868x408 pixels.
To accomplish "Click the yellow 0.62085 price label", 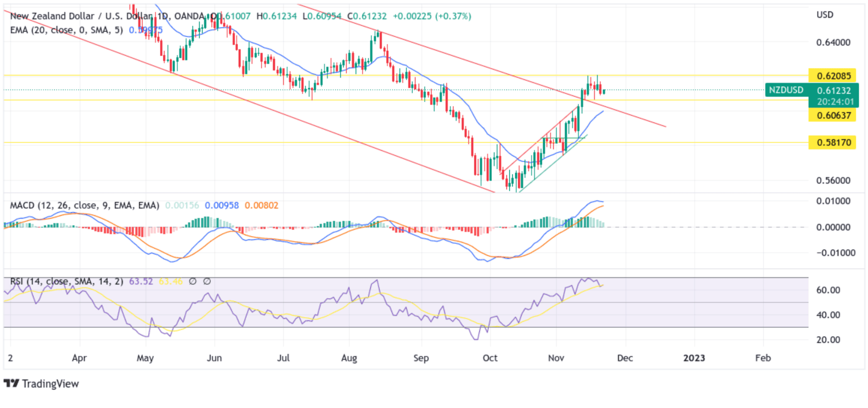I will click(x=833, y=76).
